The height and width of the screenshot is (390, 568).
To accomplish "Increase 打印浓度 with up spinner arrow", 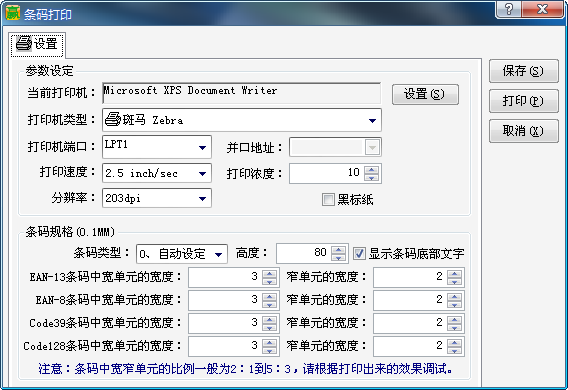I will coord(372,170).
